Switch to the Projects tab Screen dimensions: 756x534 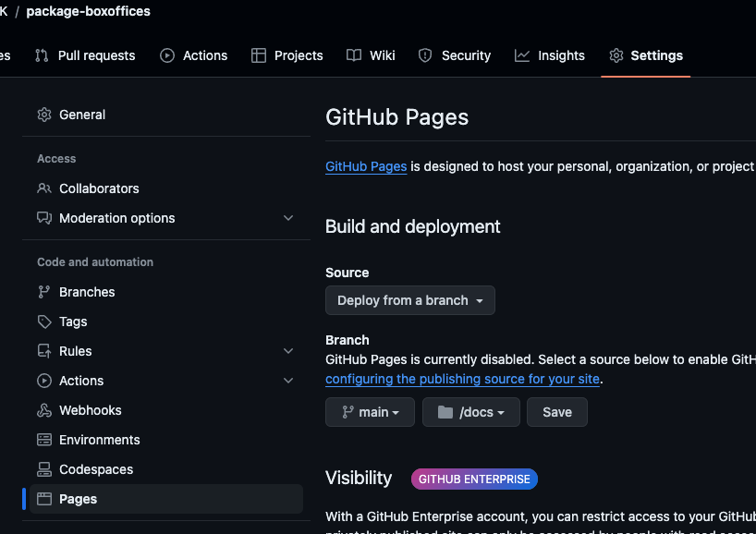[x=287, y=55]
